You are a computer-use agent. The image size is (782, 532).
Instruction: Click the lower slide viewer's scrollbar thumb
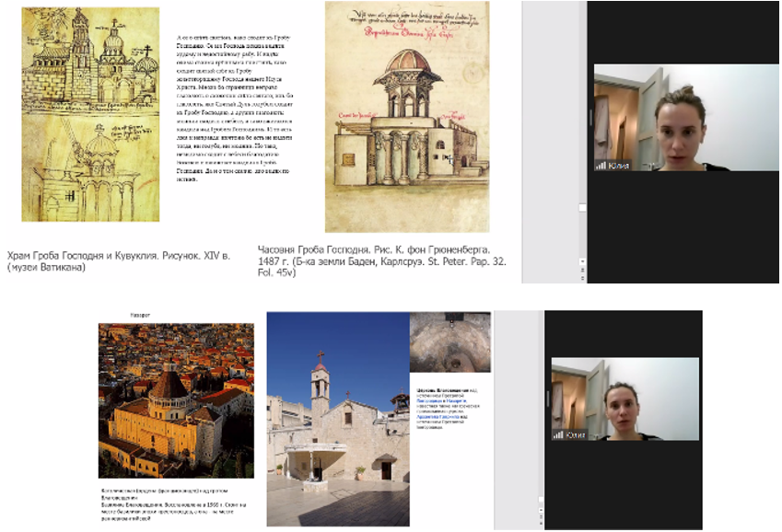coord(541,499)
